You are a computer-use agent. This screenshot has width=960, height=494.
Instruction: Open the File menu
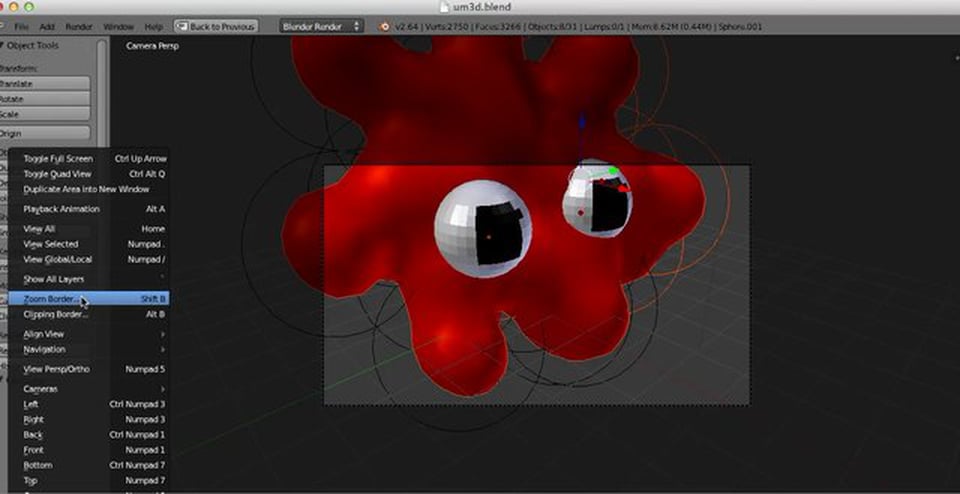coord(21,27)
